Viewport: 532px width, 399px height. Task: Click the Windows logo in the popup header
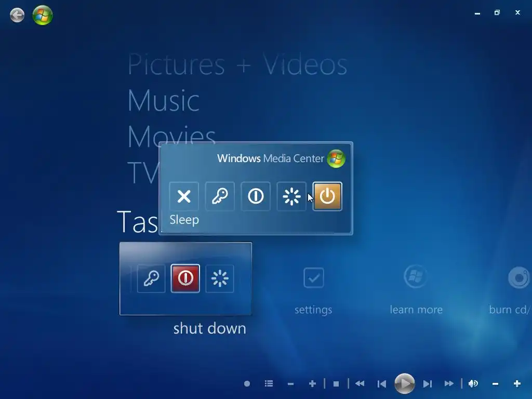click(336, 158)
